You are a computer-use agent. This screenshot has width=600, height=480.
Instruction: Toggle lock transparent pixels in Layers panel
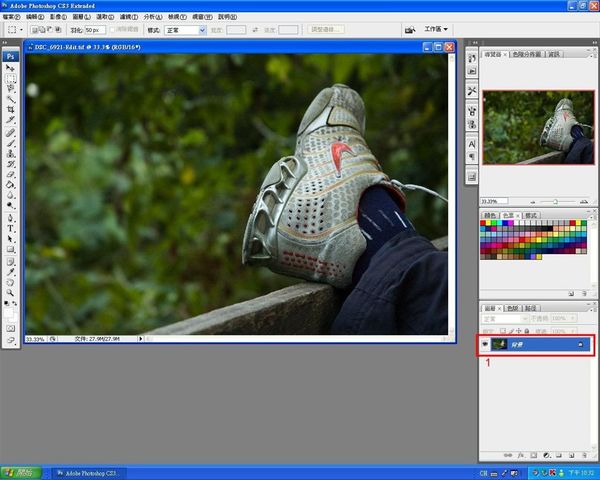[x=503, y=331]
